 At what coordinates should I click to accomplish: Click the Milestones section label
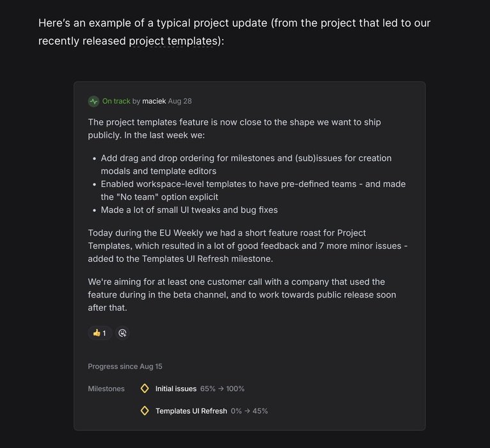point(106,388)
